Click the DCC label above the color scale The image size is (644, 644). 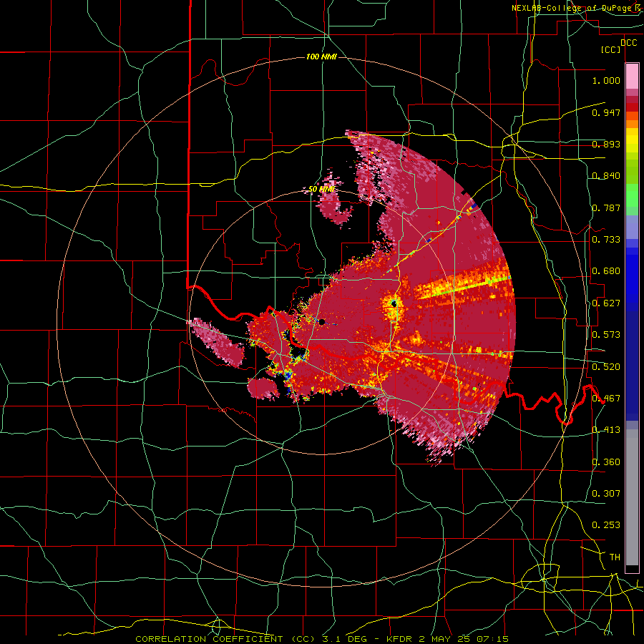pos(628,42)
